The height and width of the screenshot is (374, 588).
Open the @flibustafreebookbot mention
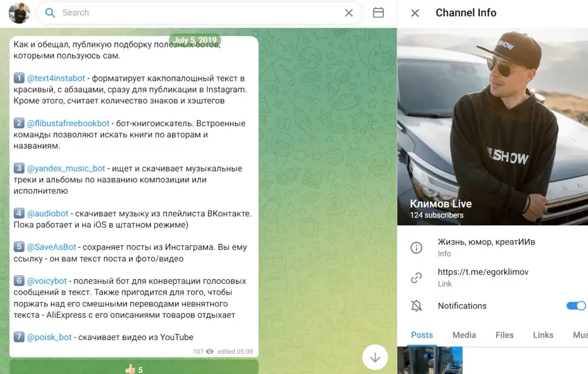(x=68, y=123)
